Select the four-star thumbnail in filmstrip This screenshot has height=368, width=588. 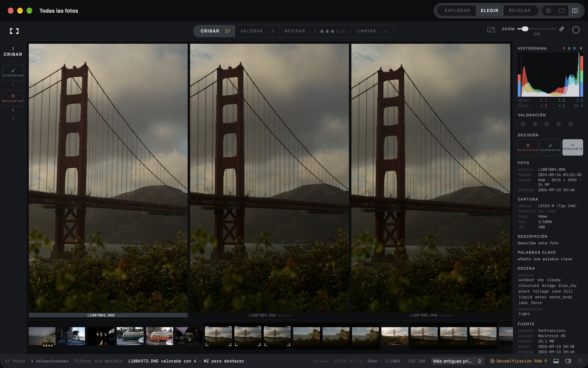pyautogui.click(x=42, y=336)
